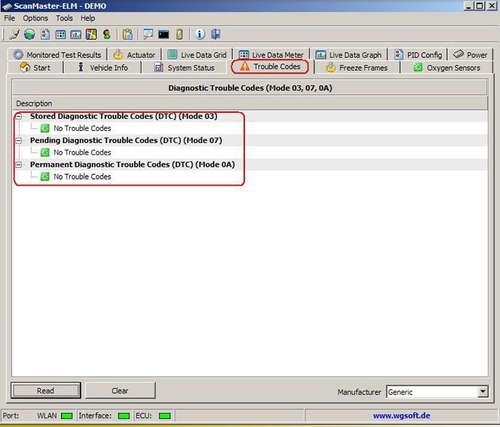Click the exit door icon in toolbar
The height and width of the screenshot is (427, 500).
(216, 34)
